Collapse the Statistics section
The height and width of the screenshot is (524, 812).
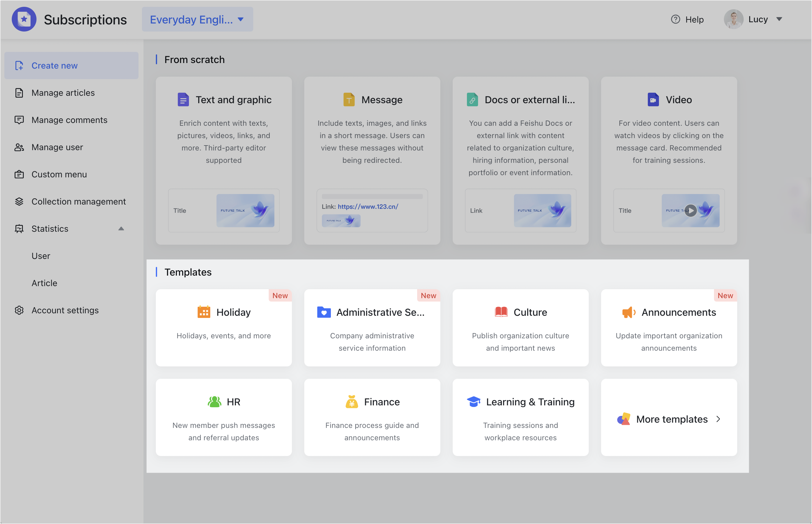click(121, 228)
